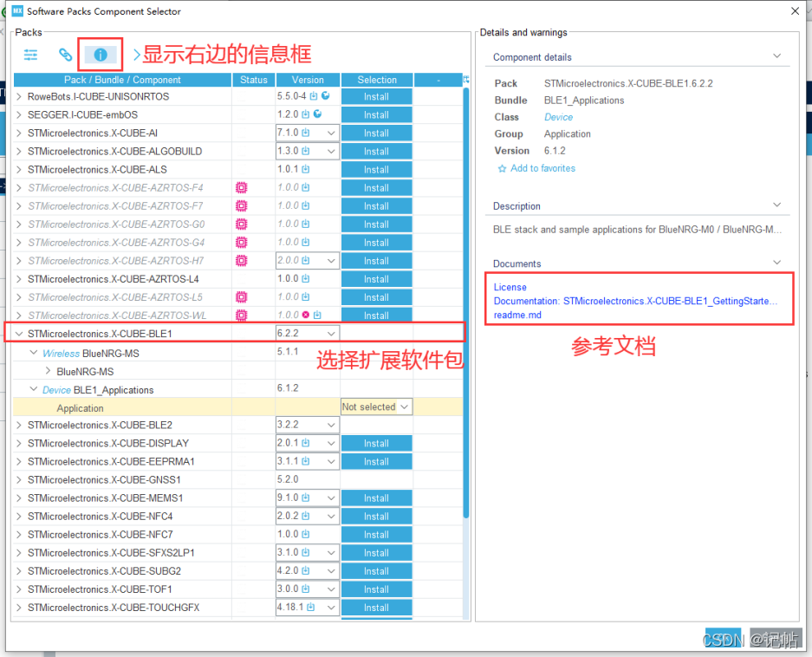Close the Software Packs Component Selector window
The image size is (812, 657).
[796, 11]
